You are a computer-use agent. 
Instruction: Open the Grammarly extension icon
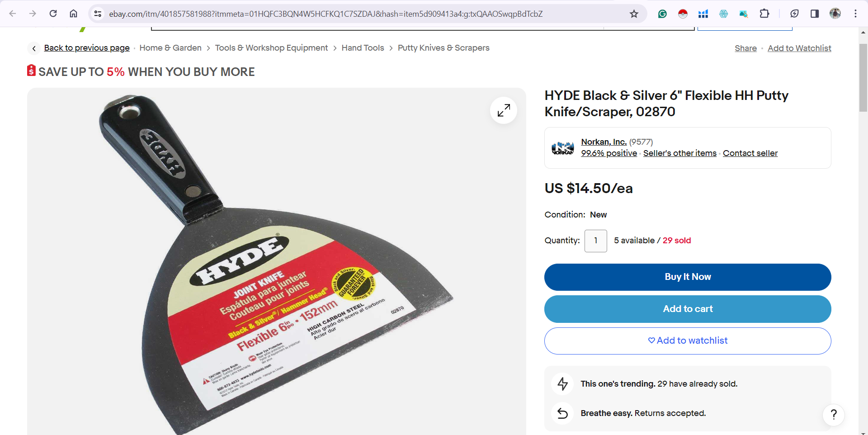pyautogui.click(x=662, y=14)
